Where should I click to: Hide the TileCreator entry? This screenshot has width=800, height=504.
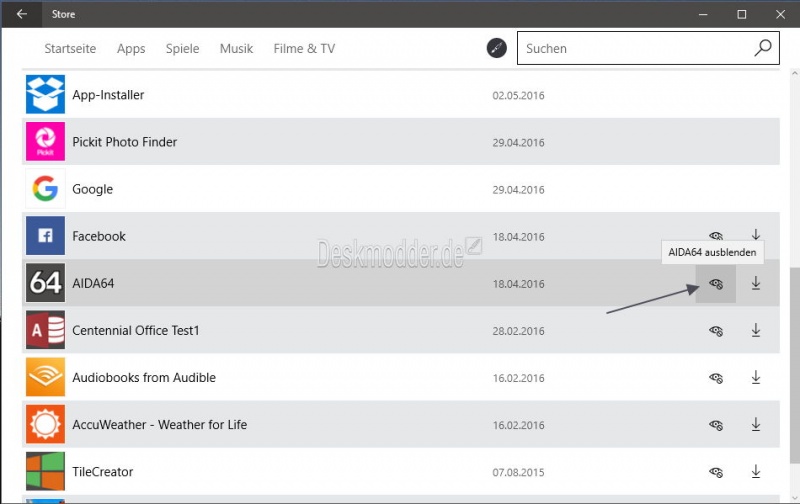pyautogui.click(x=716, y=472)
